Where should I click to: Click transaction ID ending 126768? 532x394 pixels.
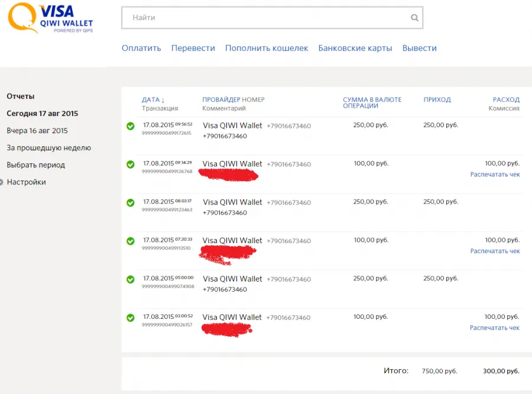167,172
